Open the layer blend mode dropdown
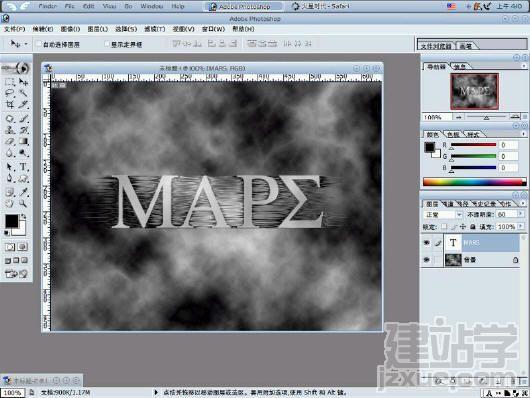The width and height of the screenshot is (530, 398). pos(443,214)
